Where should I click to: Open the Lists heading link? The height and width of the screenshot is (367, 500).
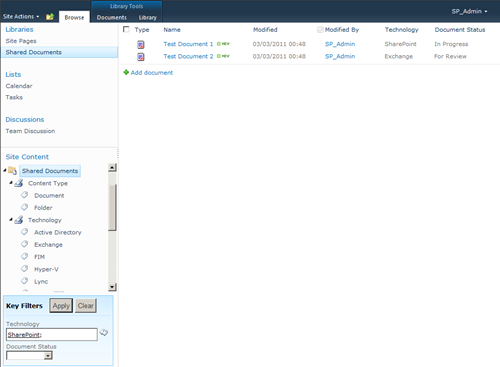click(13, 74)
